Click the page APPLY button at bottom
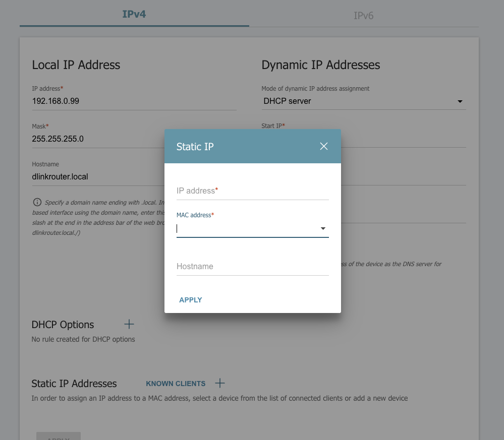 click(x=58, y=436)
